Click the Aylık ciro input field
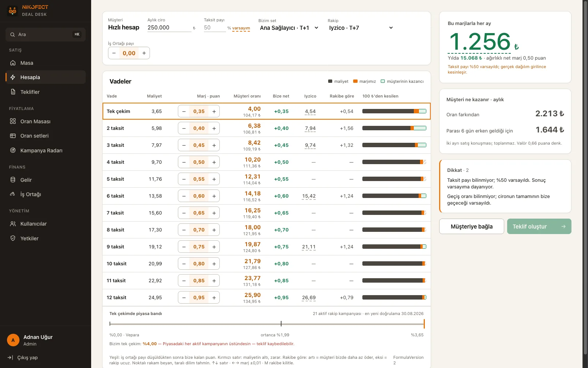 (x=169, y=28)
